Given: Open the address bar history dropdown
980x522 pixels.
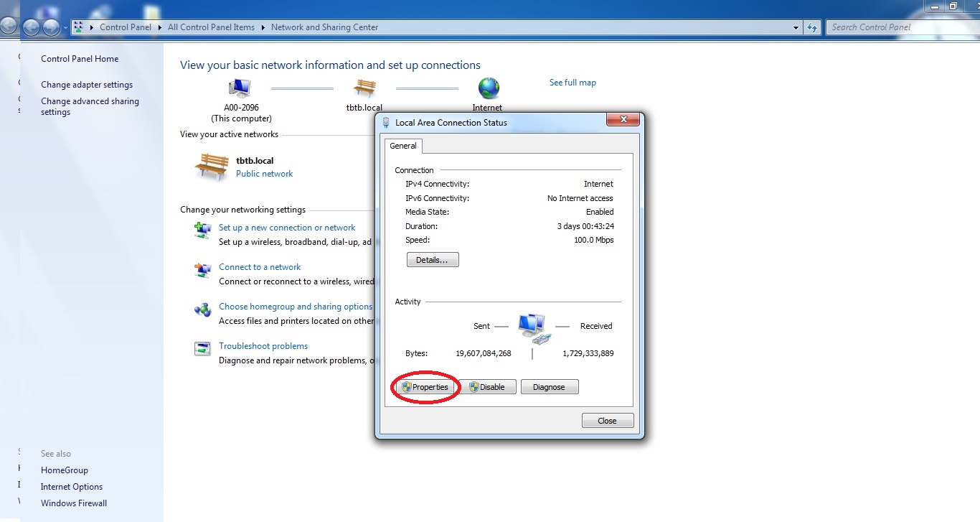Looking at the screenshot, I should pyautogui.click(x=796, y=28).
